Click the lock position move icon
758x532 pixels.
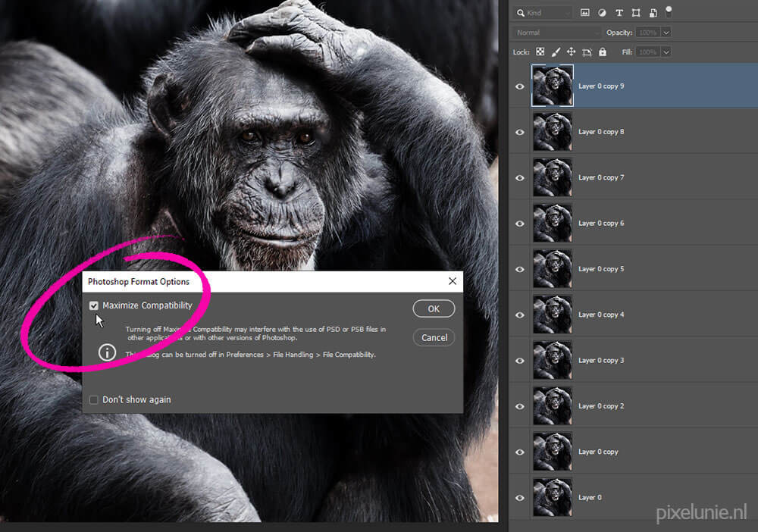(x=572, y=52)
